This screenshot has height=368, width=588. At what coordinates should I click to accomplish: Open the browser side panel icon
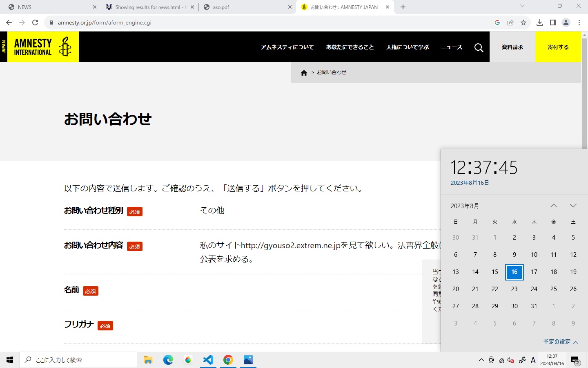[x=552, y=22]
